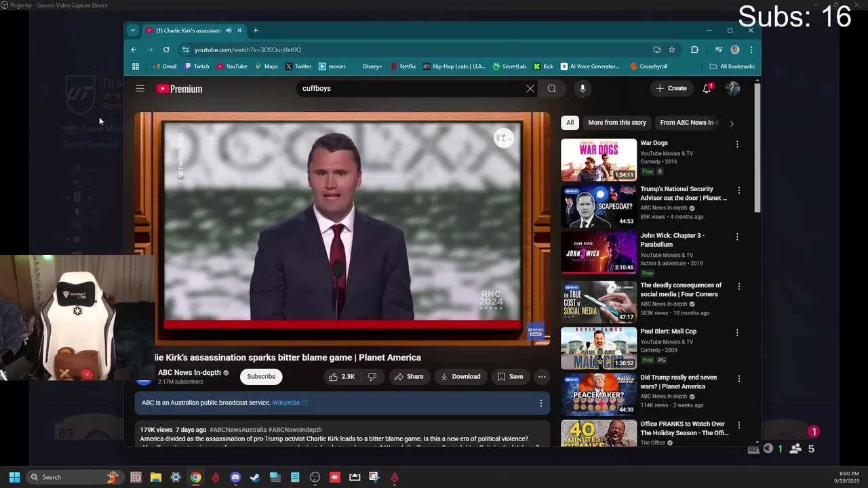The image size is (868, 488).
Task: Play the John Wick Parabellum thumbnail
Action: click(x=599, y=253)
